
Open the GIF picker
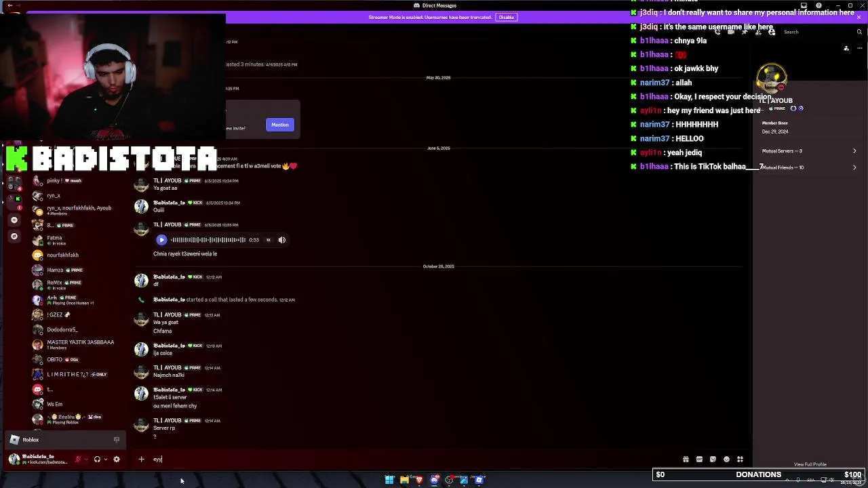tap(699, 460)
